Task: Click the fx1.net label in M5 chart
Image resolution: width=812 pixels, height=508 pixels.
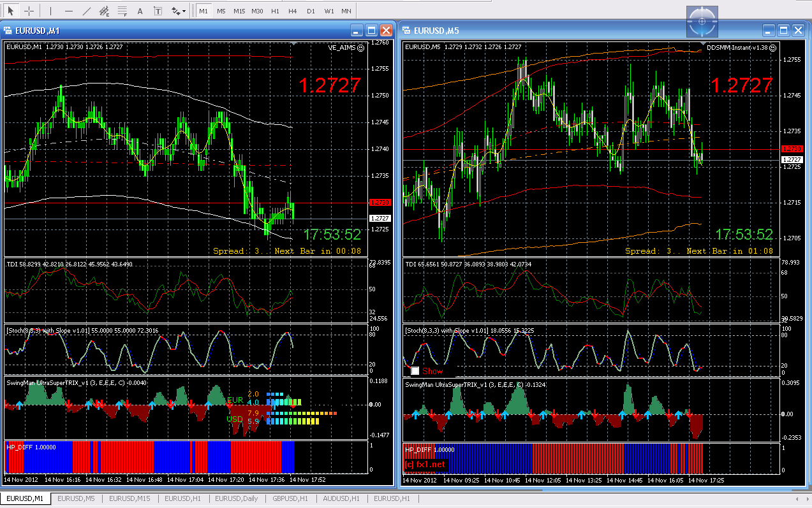Action: click(425, 464)
